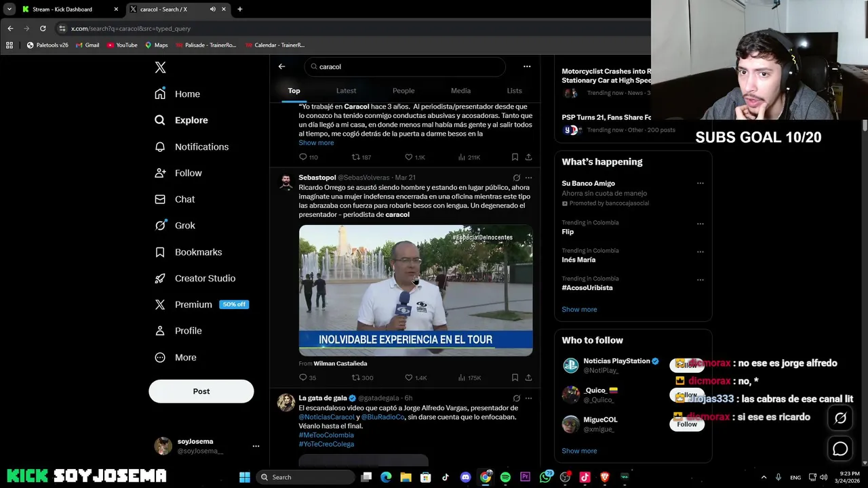Click back arrow beside search box
Viewport: 868px width, 488px height.
coord(281,66)
